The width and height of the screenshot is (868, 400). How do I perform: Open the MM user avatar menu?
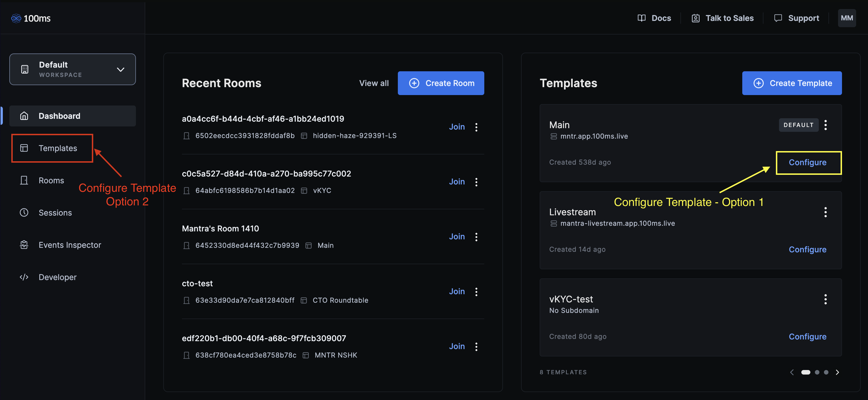pyautogui.click(x=847, y=18)
